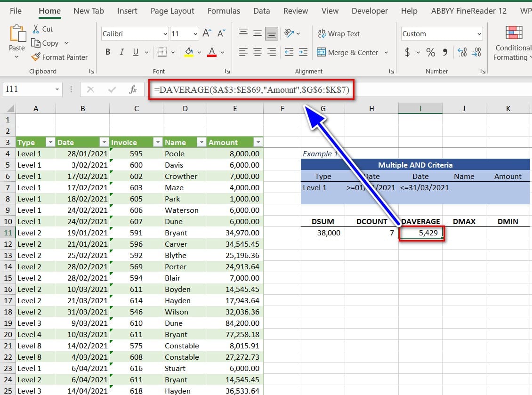Click the Name Box showing I11
532x395 pixels.
pos(28,89)
